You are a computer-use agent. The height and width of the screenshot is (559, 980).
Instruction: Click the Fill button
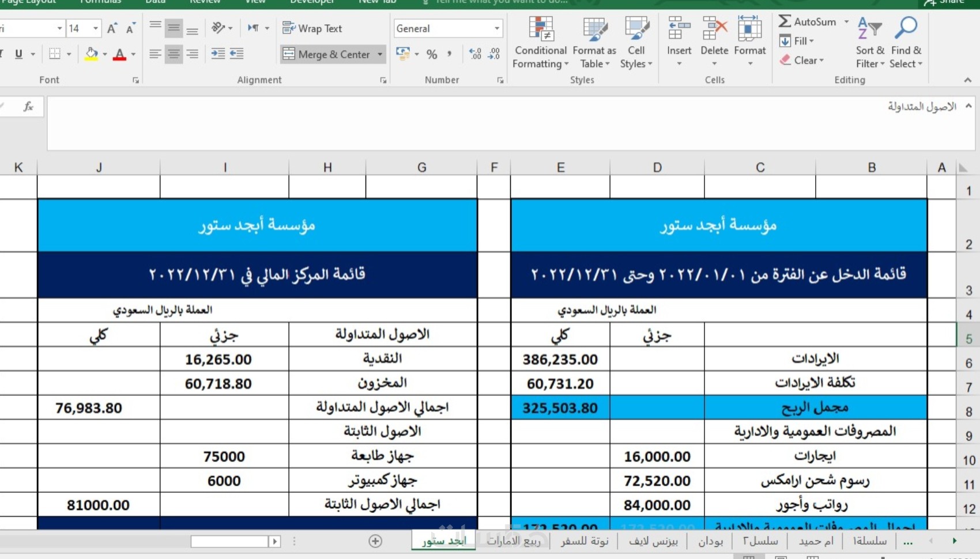click(797, 41)
